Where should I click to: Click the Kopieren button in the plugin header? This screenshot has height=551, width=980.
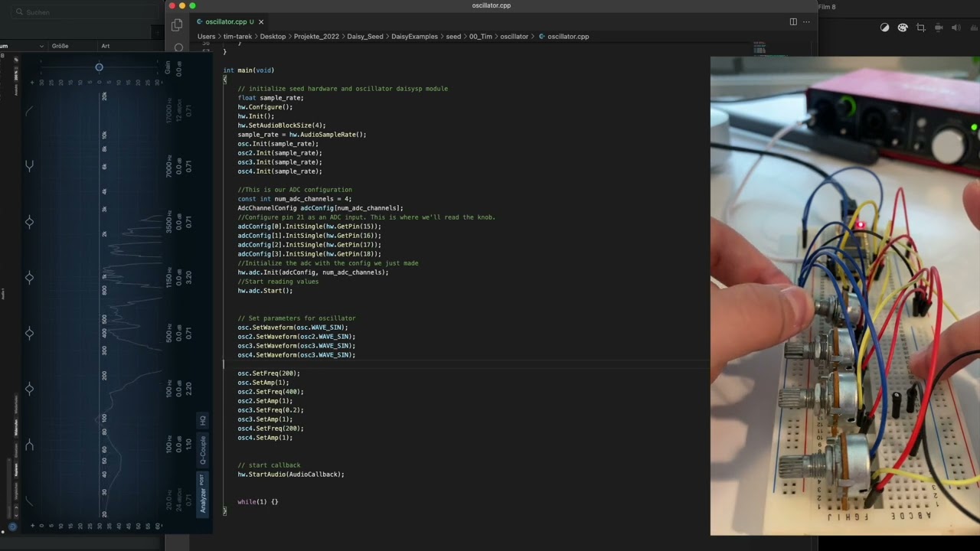[x=16, y=470]
